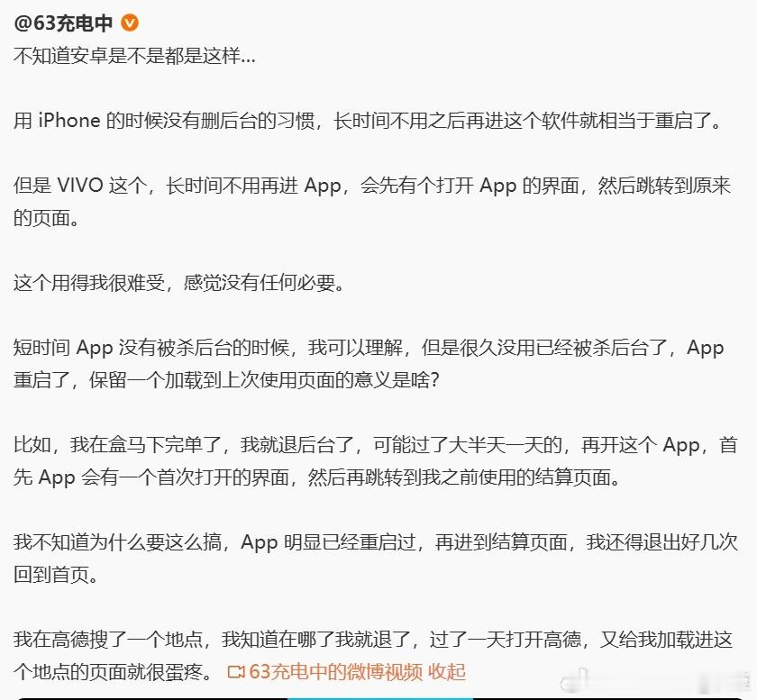The image size is (757, 700).
Task: Click the line starting 重启了，保留一个加载
Action: [x=226, y=380]
